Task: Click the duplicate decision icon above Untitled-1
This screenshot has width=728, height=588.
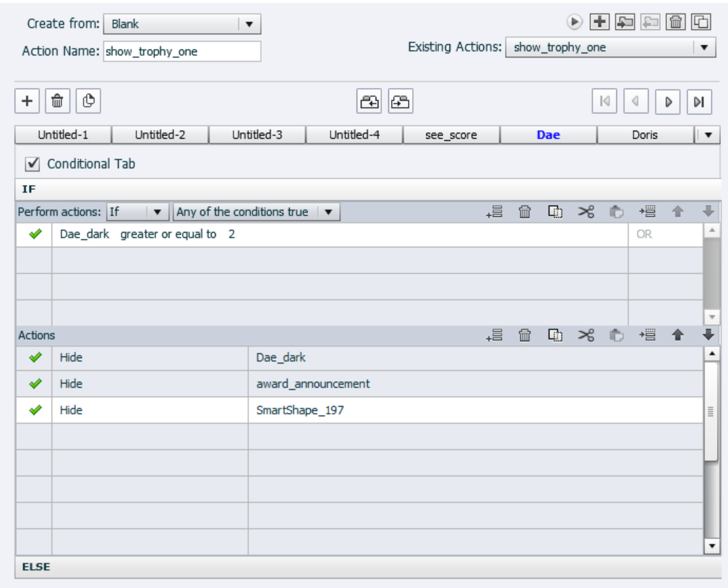Action: pyautogui.click(x=87, y=101)
